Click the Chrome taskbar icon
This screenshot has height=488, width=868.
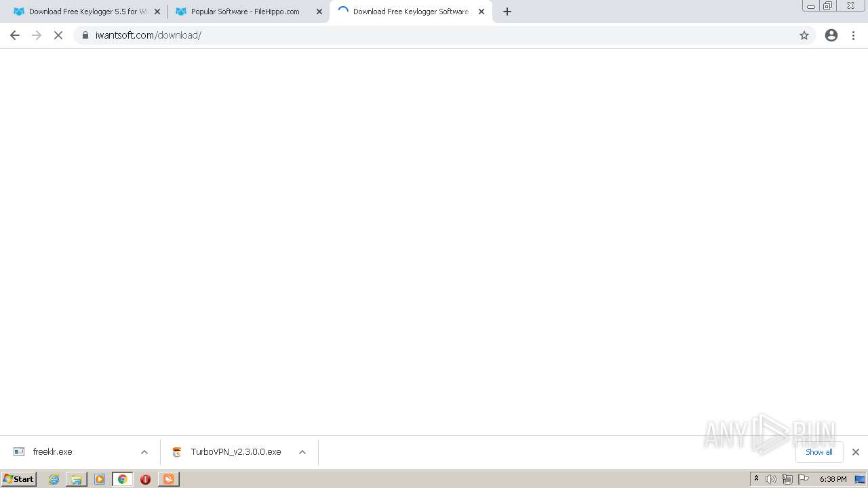pos(123,479)
